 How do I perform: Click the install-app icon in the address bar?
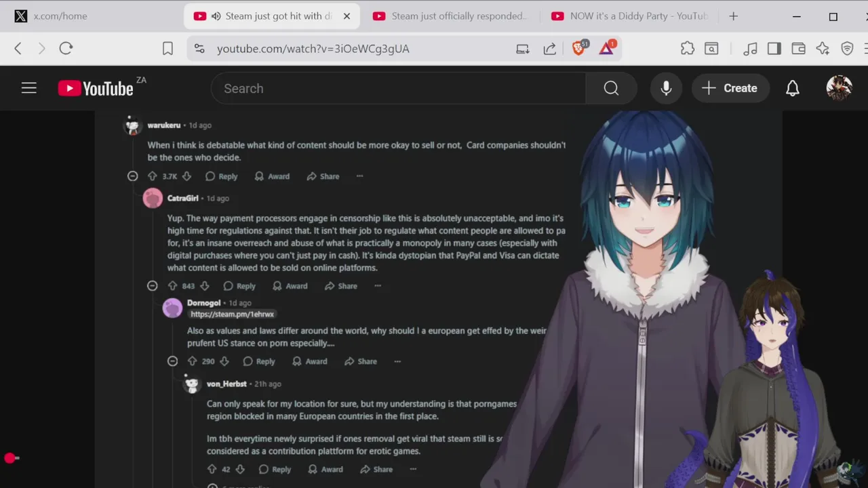pos(522,48)
